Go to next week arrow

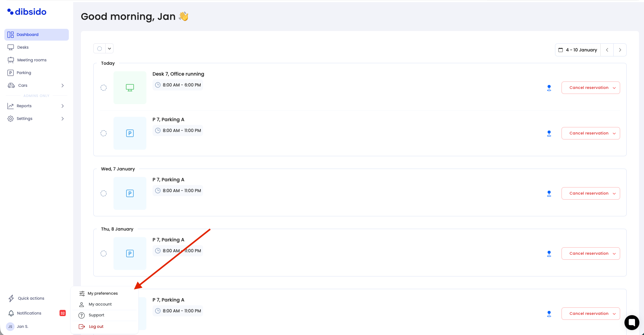[x=620, y=50]
